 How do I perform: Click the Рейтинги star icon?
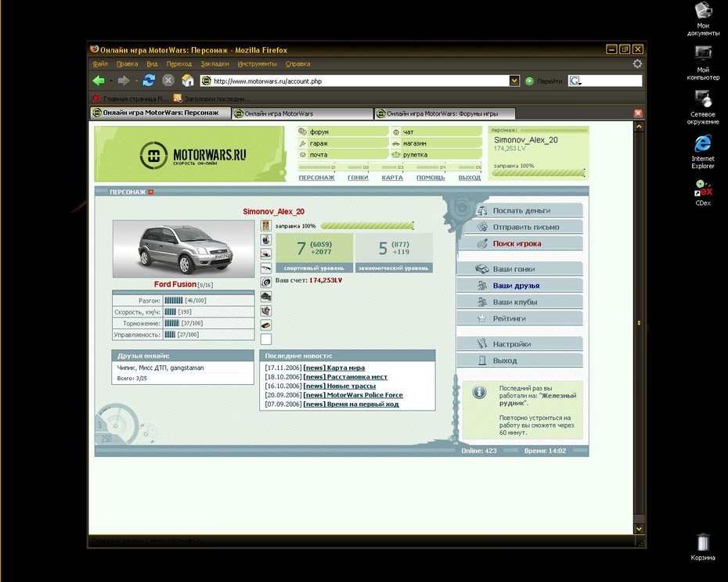482,318
